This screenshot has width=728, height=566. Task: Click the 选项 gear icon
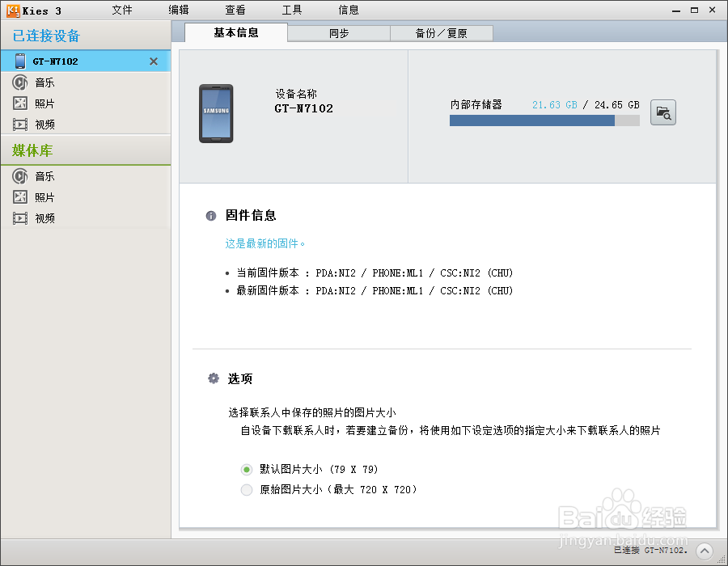coord(213,378)
